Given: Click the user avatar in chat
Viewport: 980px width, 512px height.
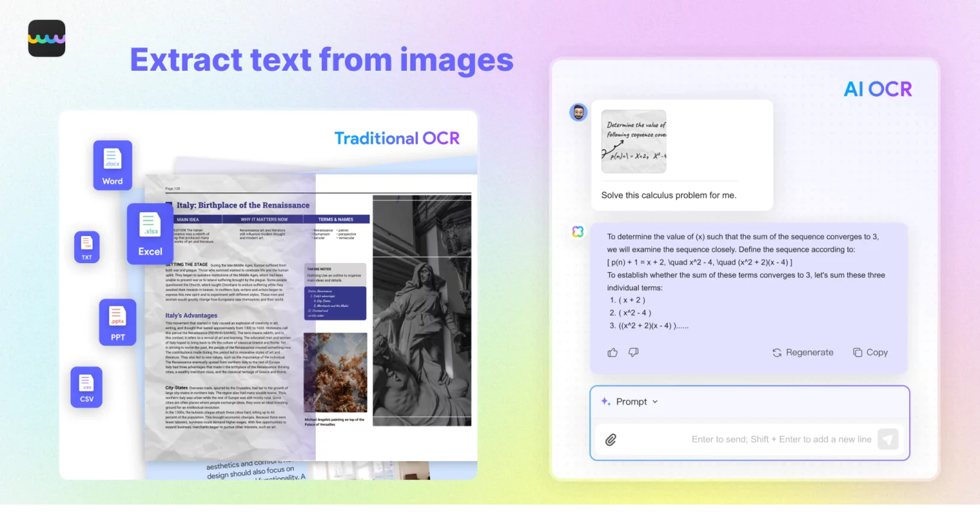Looking at the screenshot, I should point(578,112).
